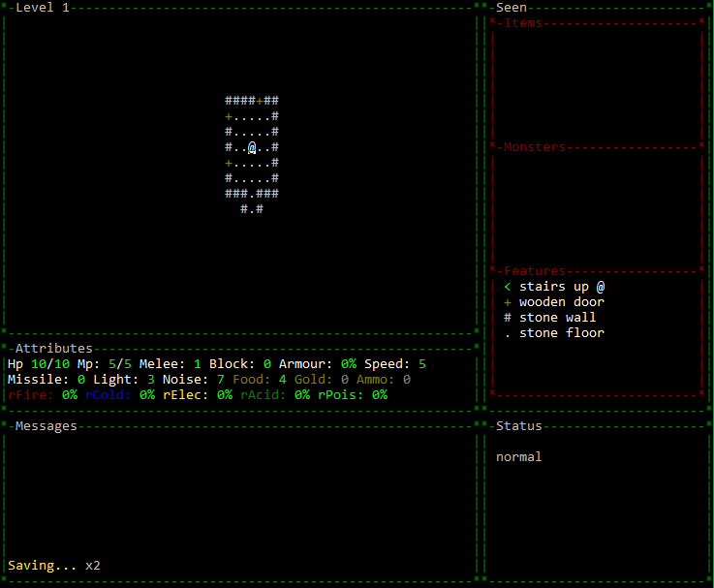The height and width of the screenshot is (588, 714).
Task: Click the red 'Features' section header
Action: pyautogui.click(x=534, y=271)
